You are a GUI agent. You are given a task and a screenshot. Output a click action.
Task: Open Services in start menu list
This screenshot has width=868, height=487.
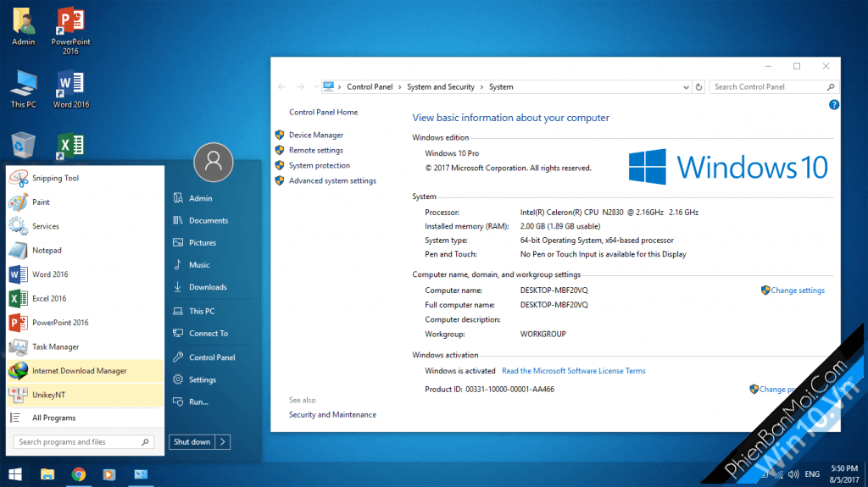tap(85, 226)
